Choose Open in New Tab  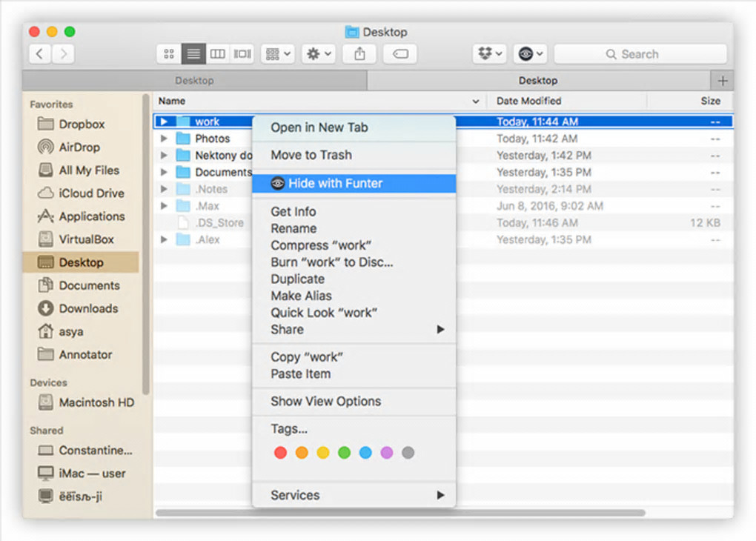pos(354,127)
